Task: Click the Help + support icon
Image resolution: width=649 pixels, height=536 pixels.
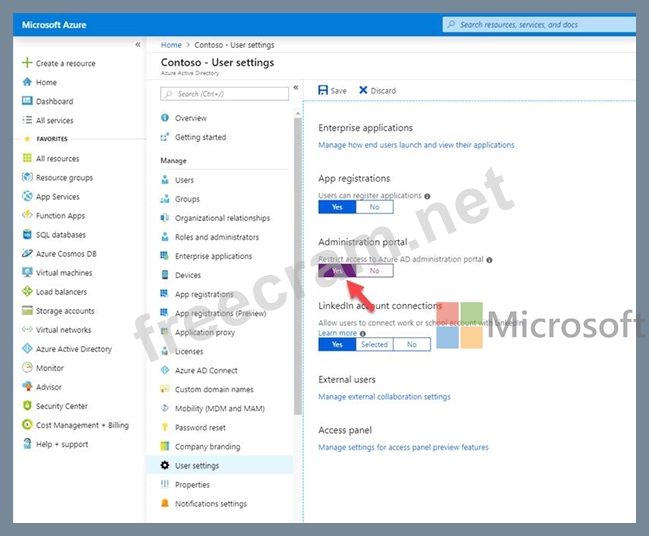Action: point(27,444)
